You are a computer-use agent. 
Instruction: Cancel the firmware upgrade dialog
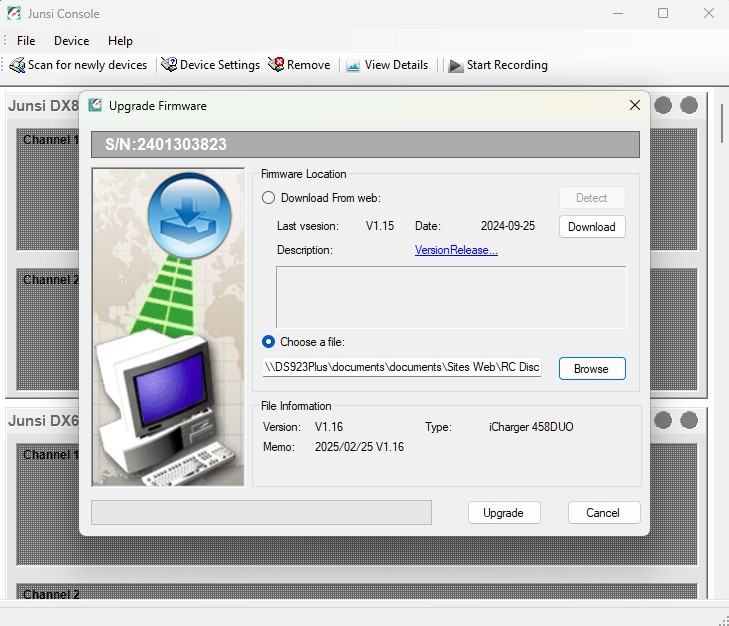[x=603, y=513]
